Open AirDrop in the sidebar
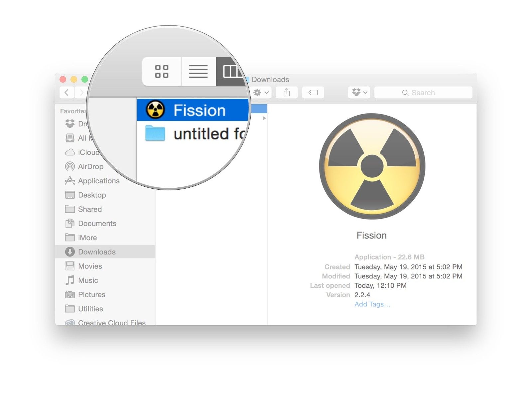This screenshot has height=393, width=532. coord(90,166)
